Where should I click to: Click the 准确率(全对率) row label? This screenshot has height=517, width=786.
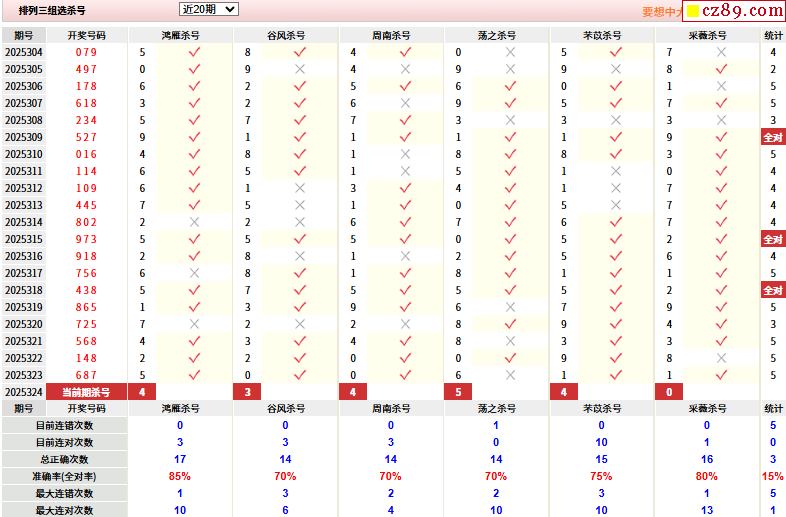[64, 476]
